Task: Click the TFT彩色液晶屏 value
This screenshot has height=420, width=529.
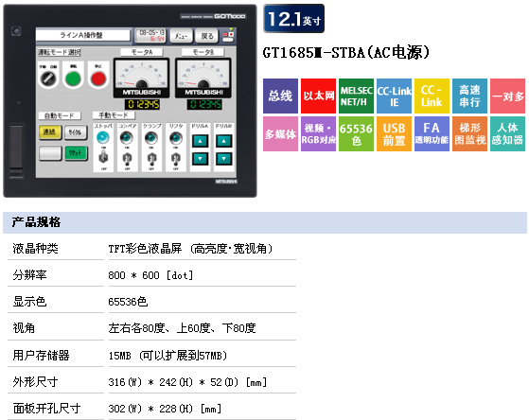Action: 190,249
